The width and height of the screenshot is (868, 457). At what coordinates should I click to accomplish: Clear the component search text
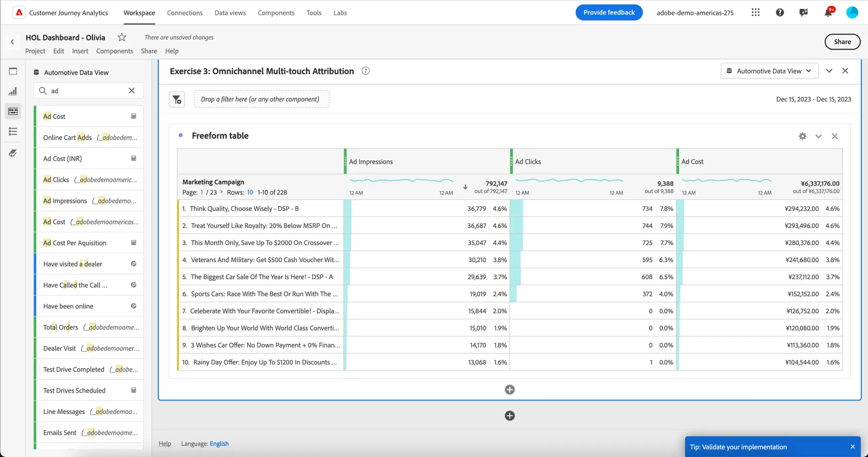(x=132, y=90)
